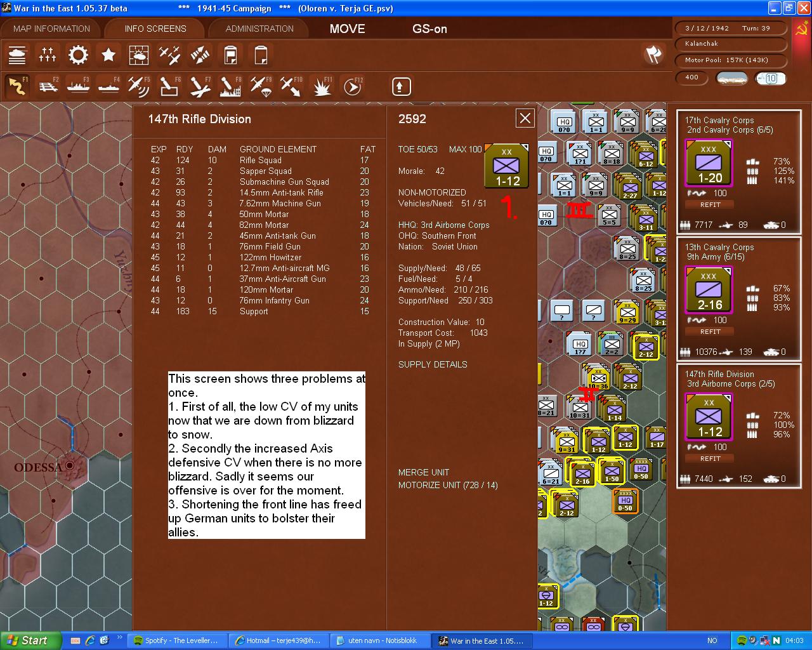Screen dimensions: 812x650
Task: Click the 13th Cavalry Corps card title
Action: [719, 247]
